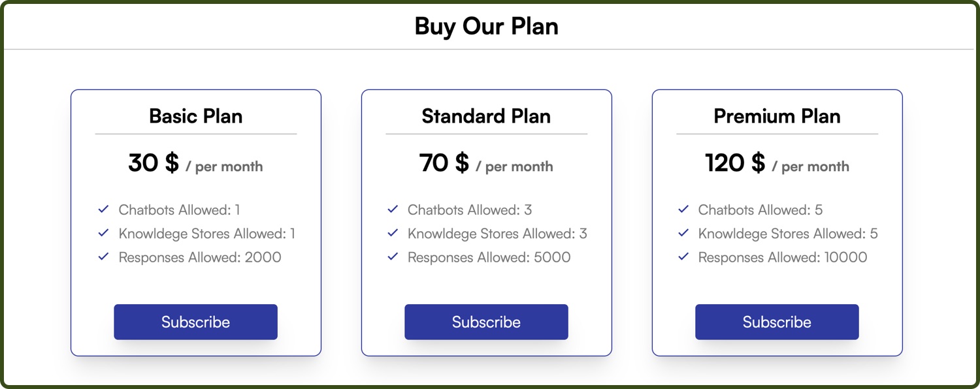
Task: Click checkmark next to Responses Allowed: 5000
Action: click(x=393, y=257)
